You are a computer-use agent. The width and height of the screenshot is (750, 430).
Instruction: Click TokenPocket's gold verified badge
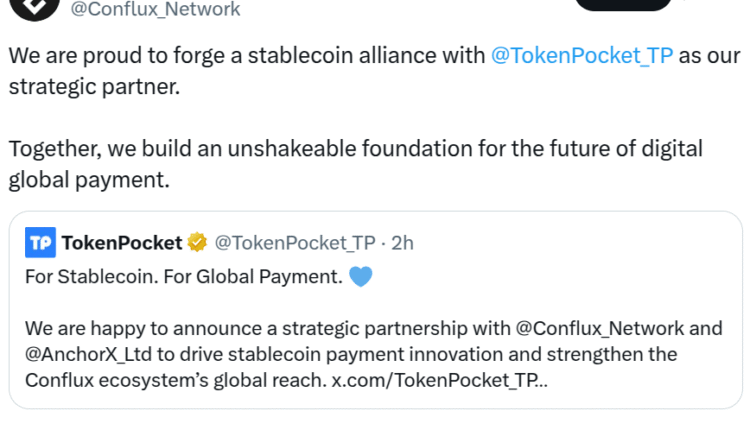click(197, 242)
